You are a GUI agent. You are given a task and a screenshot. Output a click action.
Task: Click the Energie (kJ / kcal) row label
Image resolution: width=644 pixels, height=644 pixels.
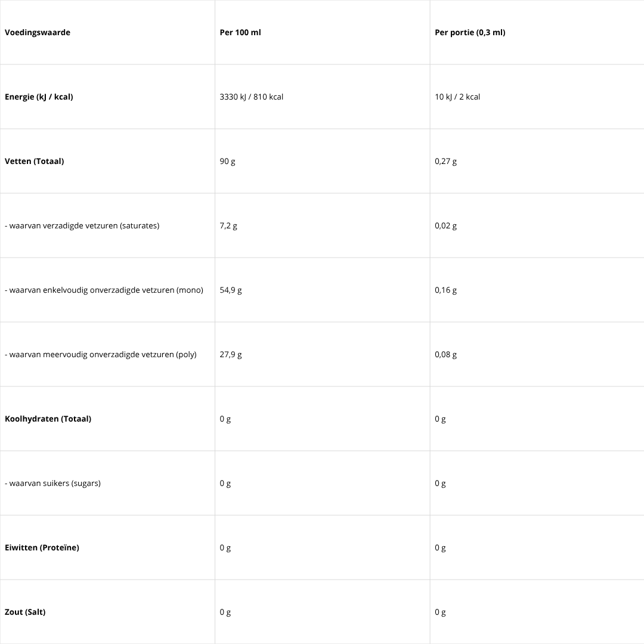(x=39, y=97)
